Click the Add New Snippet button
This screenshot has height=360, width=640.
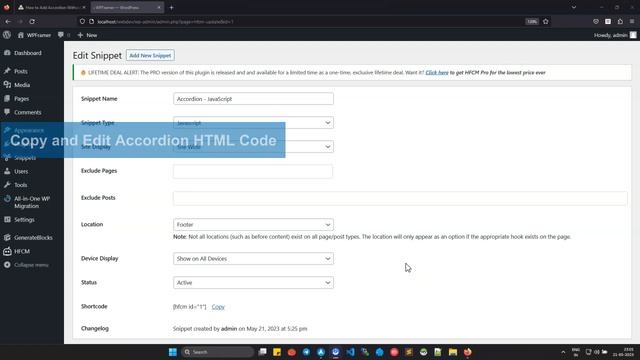(x=150, y=55)
